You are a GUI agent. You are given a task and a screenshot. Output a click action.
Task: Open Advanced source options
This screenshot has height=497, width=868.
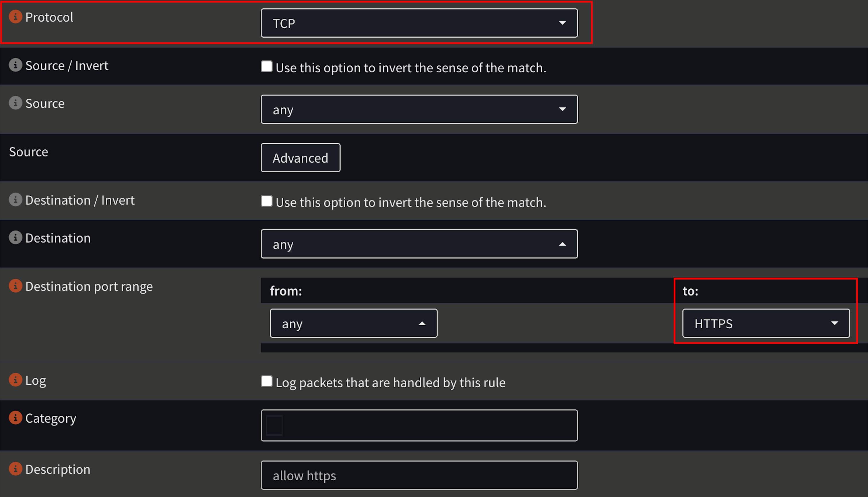(301, 158)
